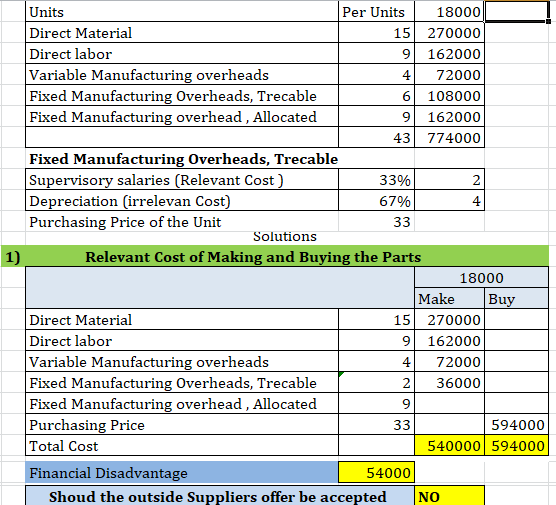
Task: Click the 'Units' label cell
Action: click(x=182, y=12)
